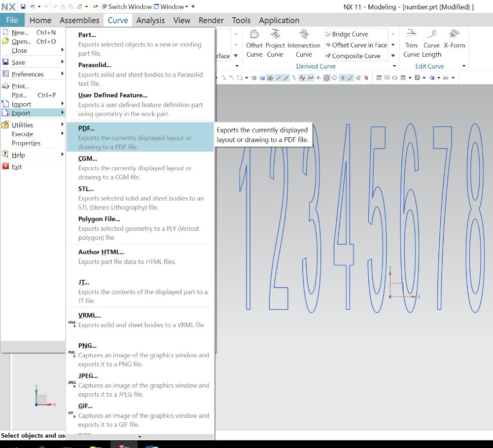Image resolution: width=493 pixels, height=448 pixels.
Task: Click the Bounded Grid Point snap icon
Action: click(x=366, y=77)
